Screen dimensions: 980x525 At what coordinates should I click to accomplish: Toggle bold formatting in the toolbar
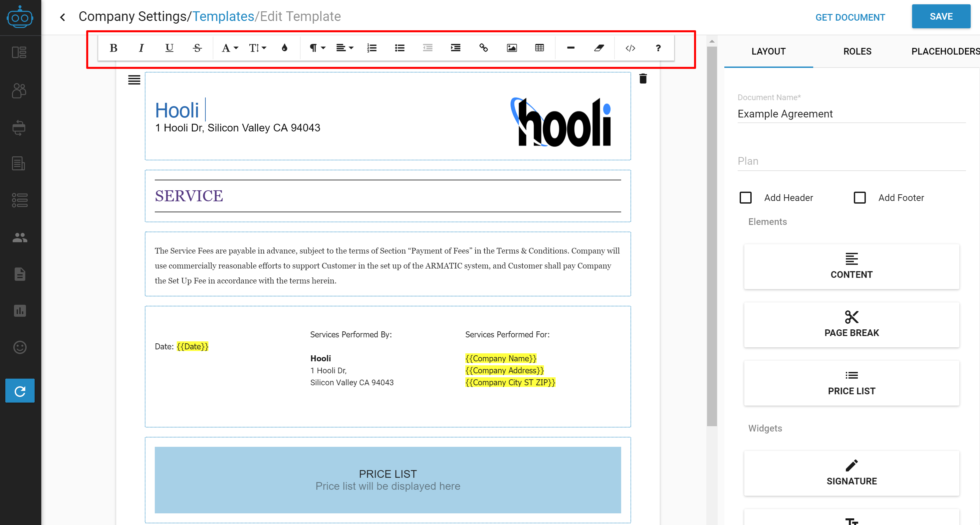(x=114, y=48)
